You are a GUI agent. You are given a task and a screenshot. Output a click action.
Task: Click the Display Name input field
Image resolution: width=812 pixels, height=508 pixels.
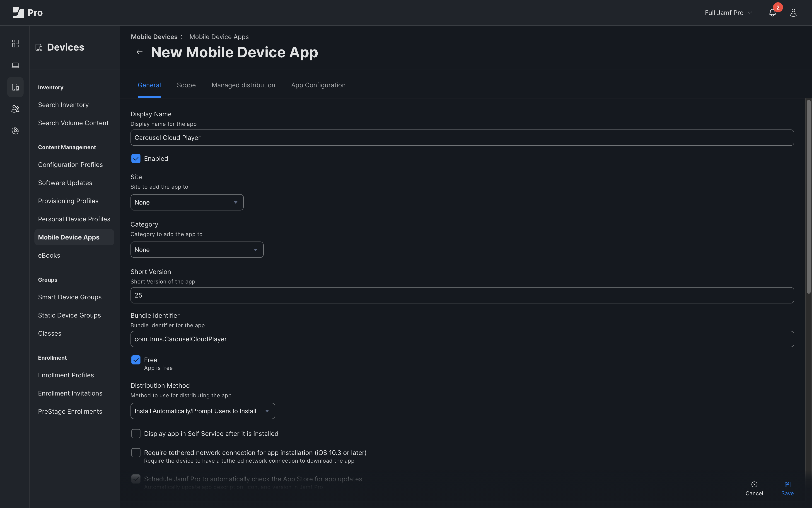462,138
